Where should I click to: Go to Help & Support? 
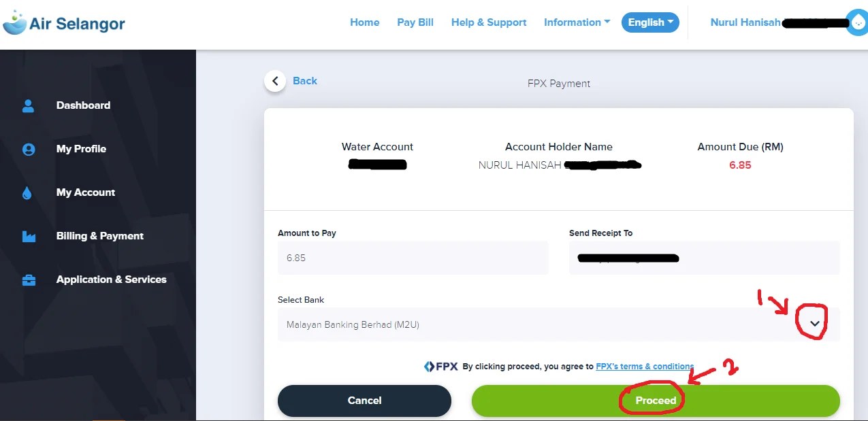pyautogui.click(x=488, y=22)
